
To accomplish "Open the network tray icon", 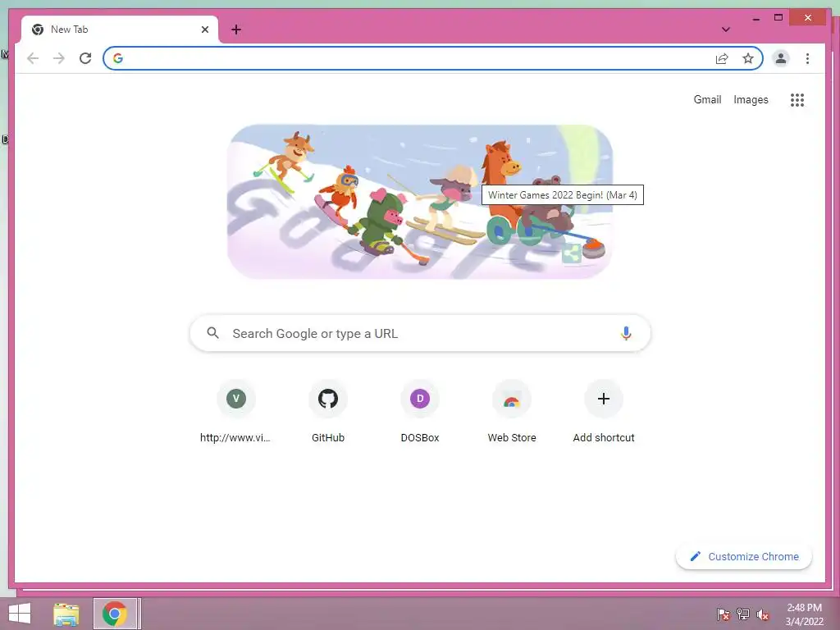I will (x=742, y=614).
